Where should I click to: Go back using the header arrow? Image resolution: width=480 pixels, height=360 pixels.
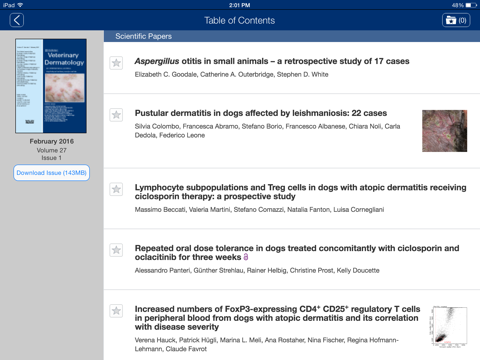(17, 20)
